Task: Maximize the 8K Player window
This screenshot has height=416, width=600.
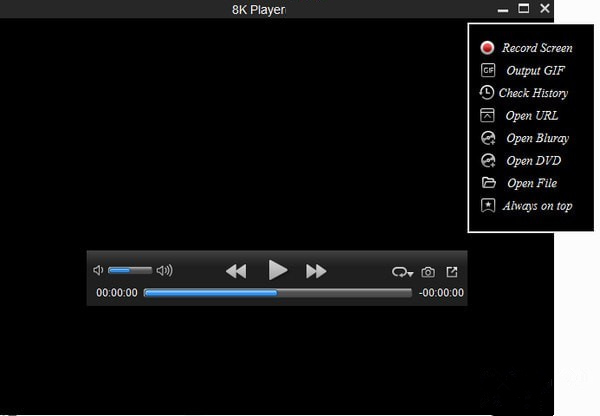Action: (x=523, y=9)
